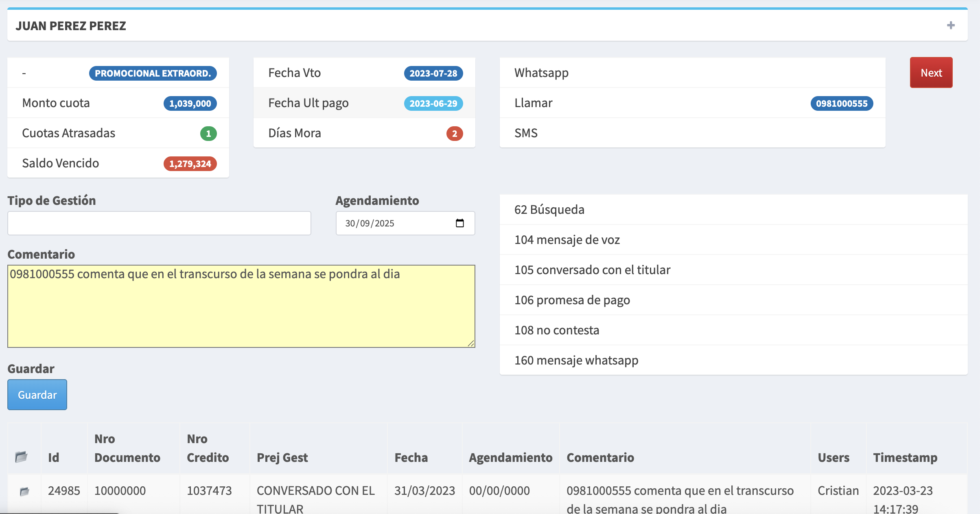
Task: Click the PROMOCIONAL EXTRAORD. badge
Action: click(x=153, y=73)
